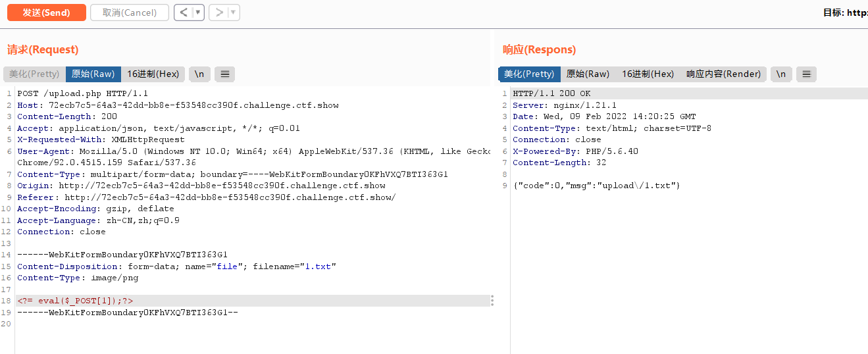868x354 pixels.
Task: Click the Accept: application/json header line
Action: pos(159,128)
